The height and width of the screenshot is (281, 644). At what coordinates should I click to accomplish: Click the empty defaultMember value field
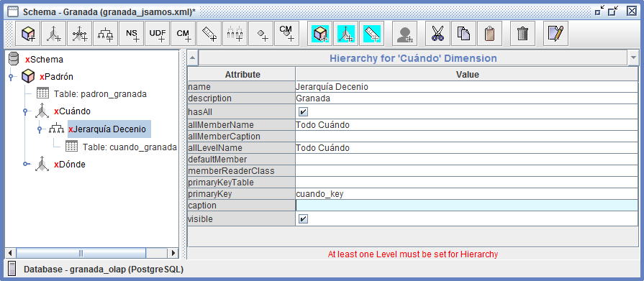coord(466,159)
